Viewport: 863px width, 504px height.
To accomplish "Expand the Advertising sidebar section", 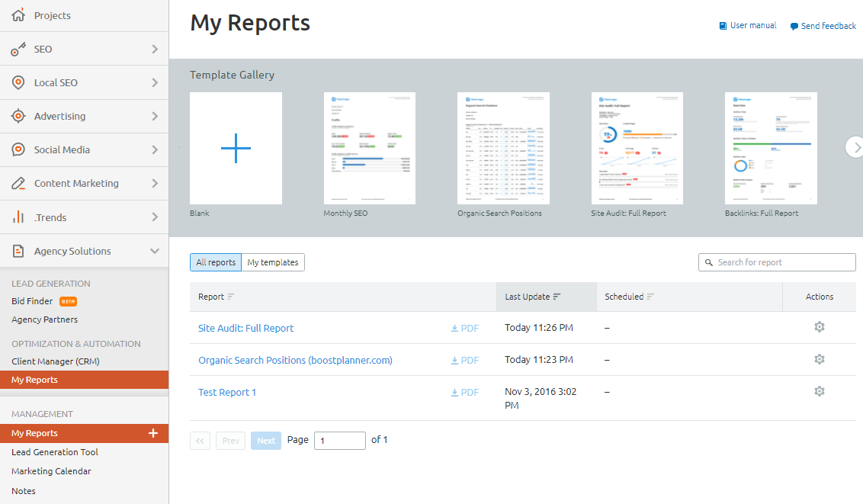I will coord(155,117).
